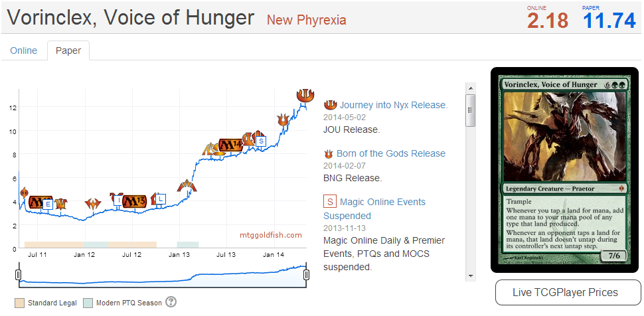The width and height of the screenshot is (644, 316).
Task: Grab the left handle of the range selector
Action: (19, 275)
